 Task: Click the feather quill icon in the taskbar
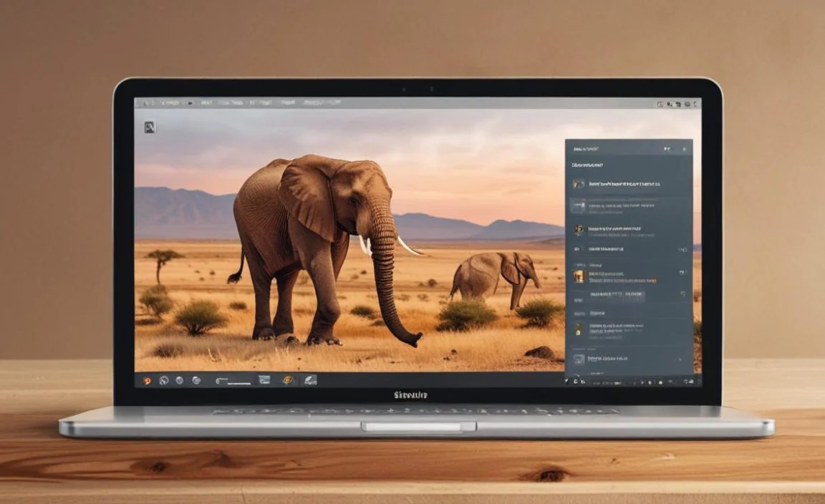coord(310,379)
